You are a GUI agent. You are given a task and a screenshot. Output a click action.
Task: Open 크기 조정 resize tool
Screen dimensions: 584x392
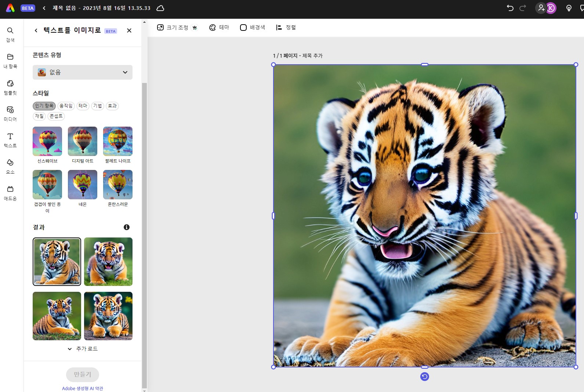[x=177, y=28]
